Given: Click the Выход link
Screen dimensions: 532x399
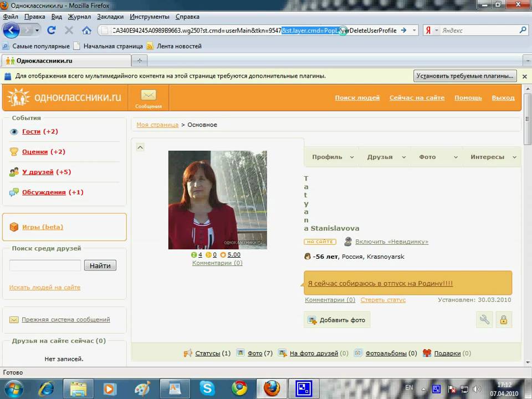Looking at the screenshot, I should click(x=503, y=98).
